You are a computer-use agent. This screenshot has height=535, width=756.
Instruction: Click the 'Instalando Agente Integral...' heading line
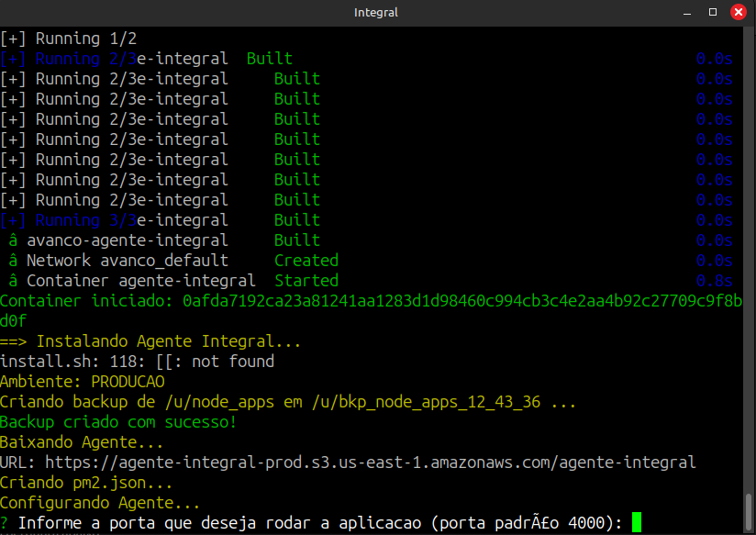point(150,341)
